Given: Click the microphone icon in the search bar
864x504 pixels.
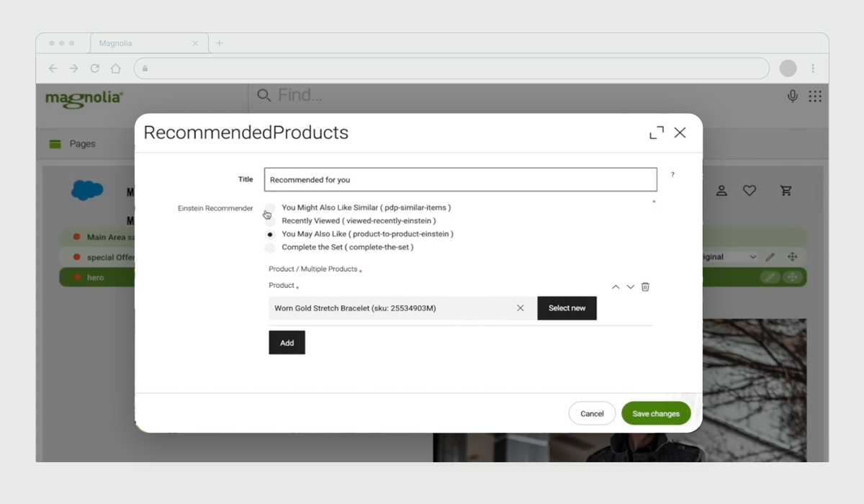Looking at the screenshot, I should (x=793, y=96).
